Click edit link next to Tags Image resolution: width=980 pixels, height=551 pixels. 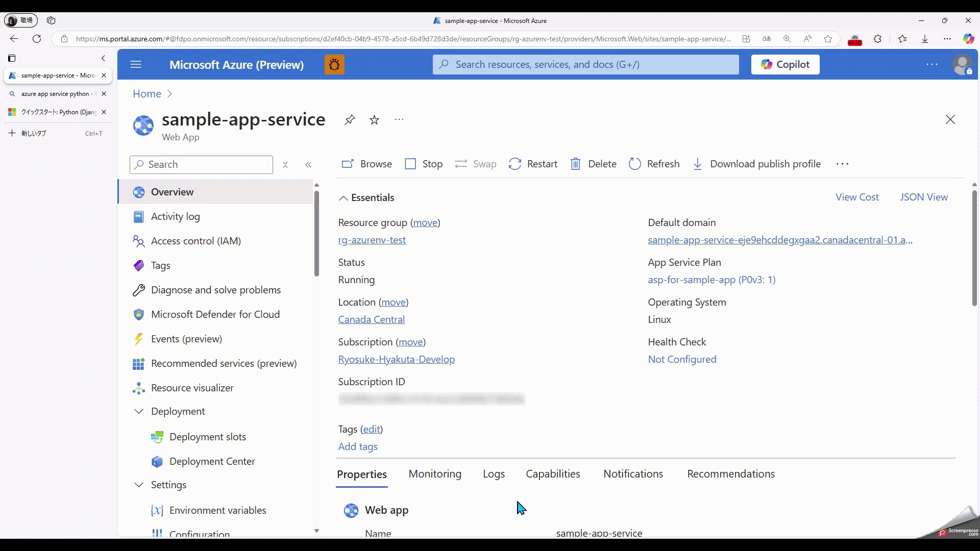(372, 430)
